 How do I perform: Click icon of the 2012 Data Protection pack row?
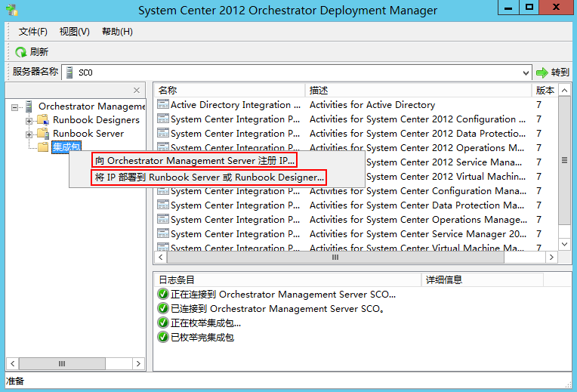click(163, 133)
